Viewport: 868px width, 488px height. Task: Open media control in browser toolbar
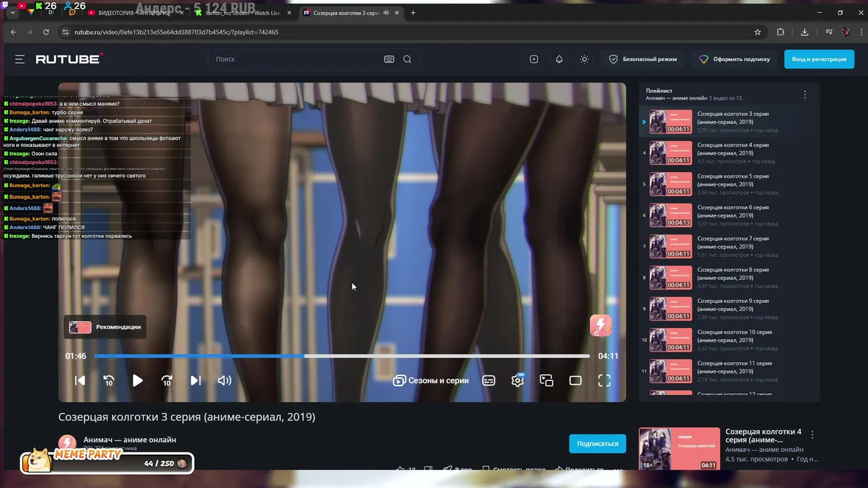829,32
